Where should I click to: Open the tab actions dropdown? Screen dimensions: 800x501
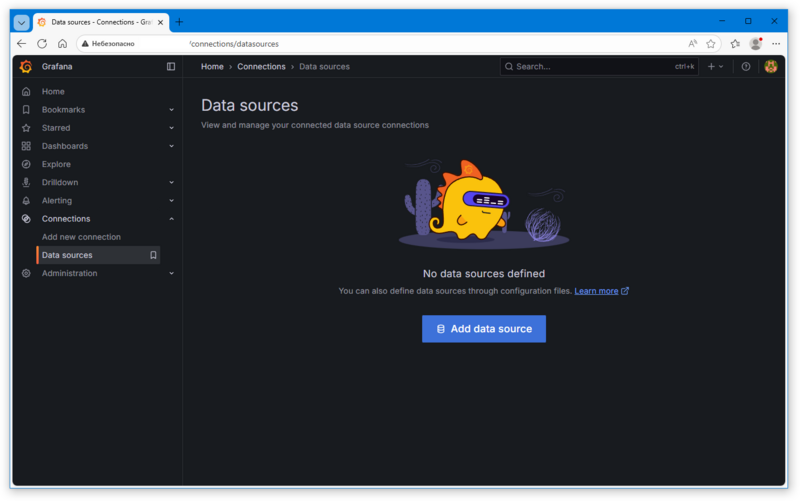coord(21,22)
